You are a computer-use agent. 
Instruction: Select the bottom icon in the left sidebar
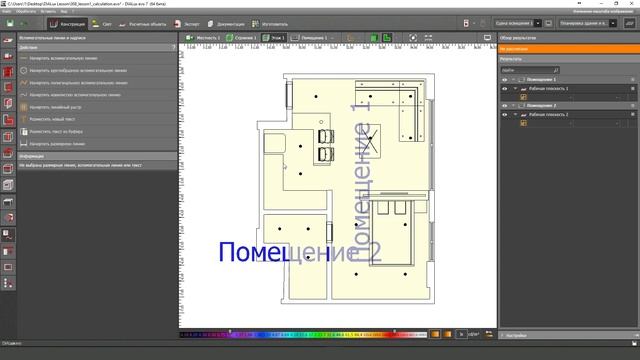[x=8, y=283]
